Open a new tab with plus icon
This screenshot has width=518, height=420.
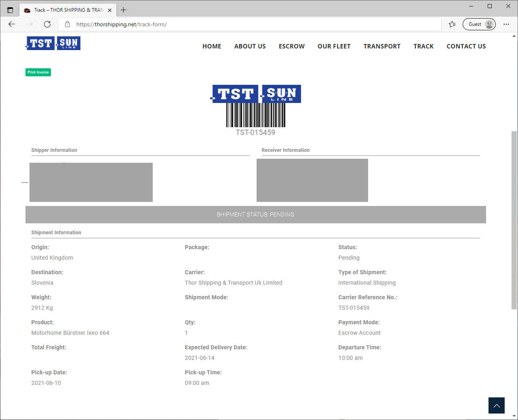click(x=124, y=10)
